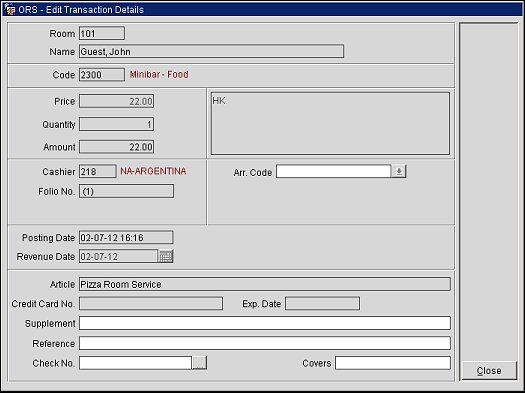The width and height of the screenshot is (525, 393).
Task: Click the Exp. Date field
Action: click(x=322, y=304)
